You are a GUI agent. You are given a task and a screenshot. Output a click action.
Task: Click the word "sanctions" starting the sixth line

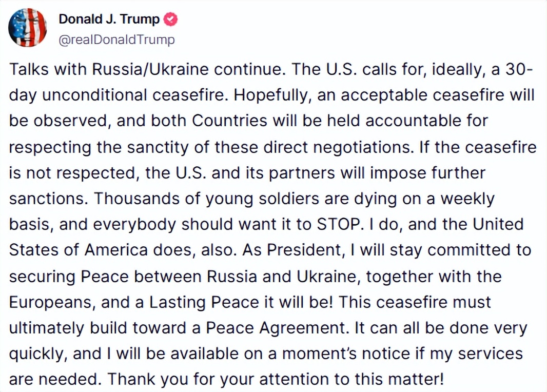[x=46, y=199]
